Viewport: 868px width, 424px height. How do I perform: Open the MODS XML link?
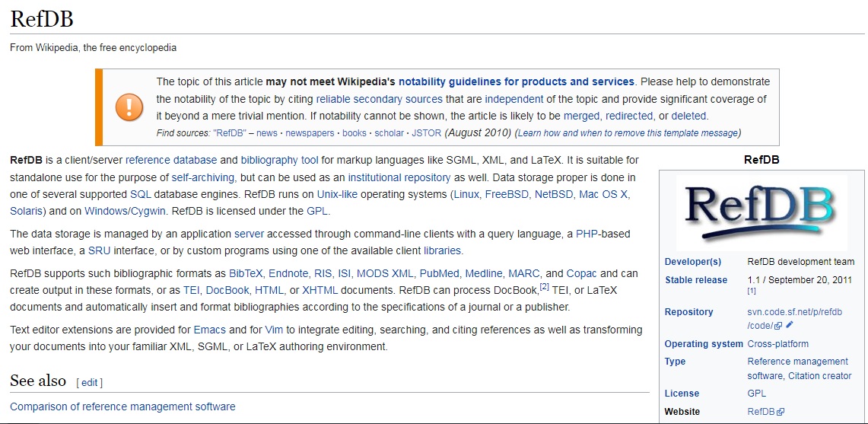(385, 274)
